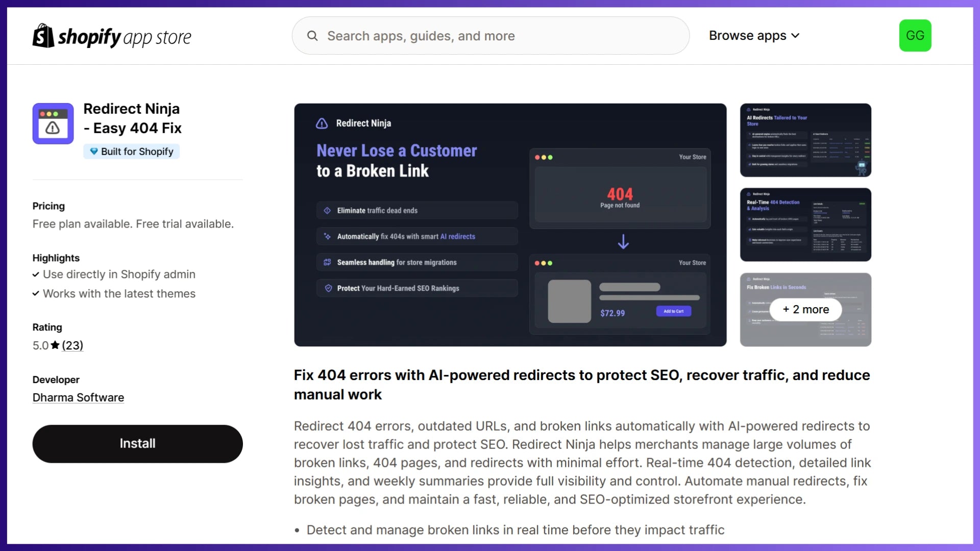Click the search magnifier icon
Image resolution: width=980 pixels, height=551 pixels.
pyautogui.click(x=312, y=36)
